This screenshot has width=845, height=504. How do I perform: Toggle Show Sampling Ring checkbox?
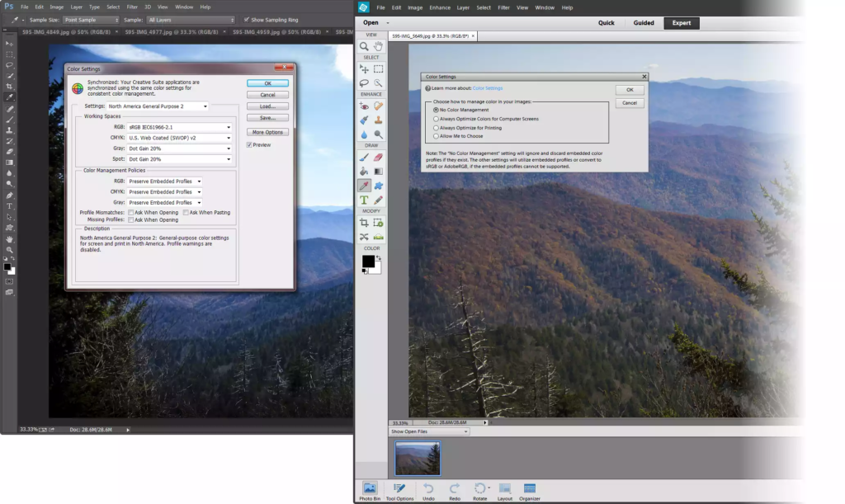click(247, 20)
